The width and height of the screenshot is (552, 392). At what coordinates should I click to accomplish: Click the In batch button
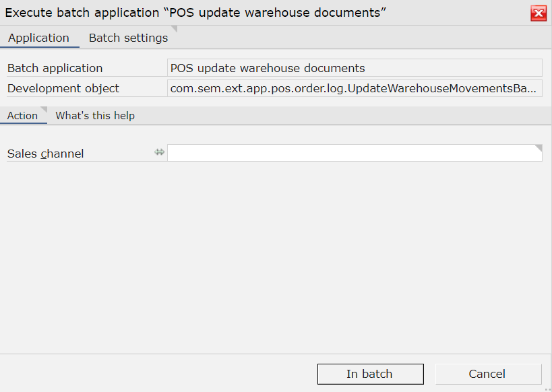pos(370,374)
